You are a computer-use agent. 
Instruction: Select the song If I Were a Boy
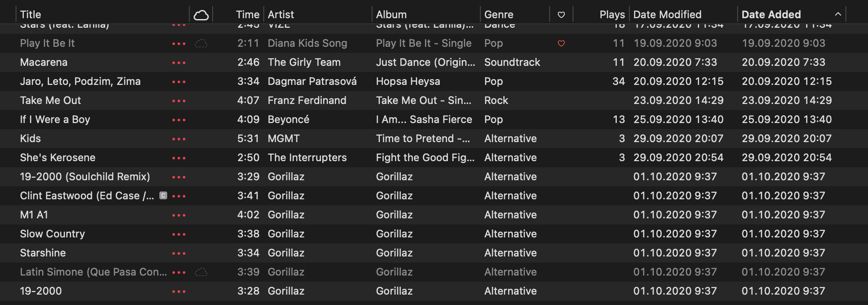click(55, 120)
